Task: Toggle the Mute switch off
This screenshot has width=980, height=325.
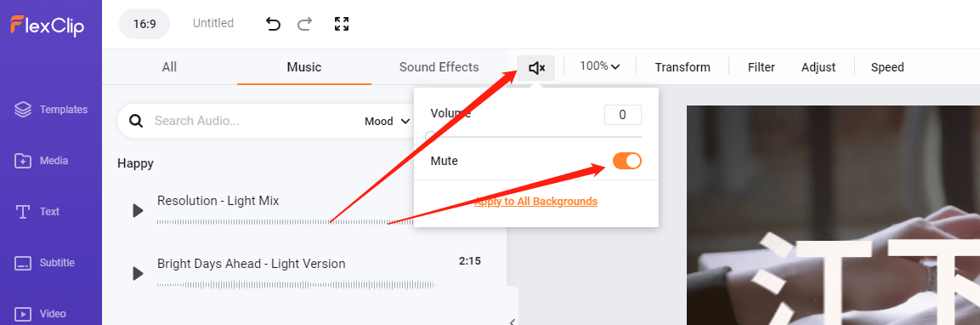Action: (627, 161)
